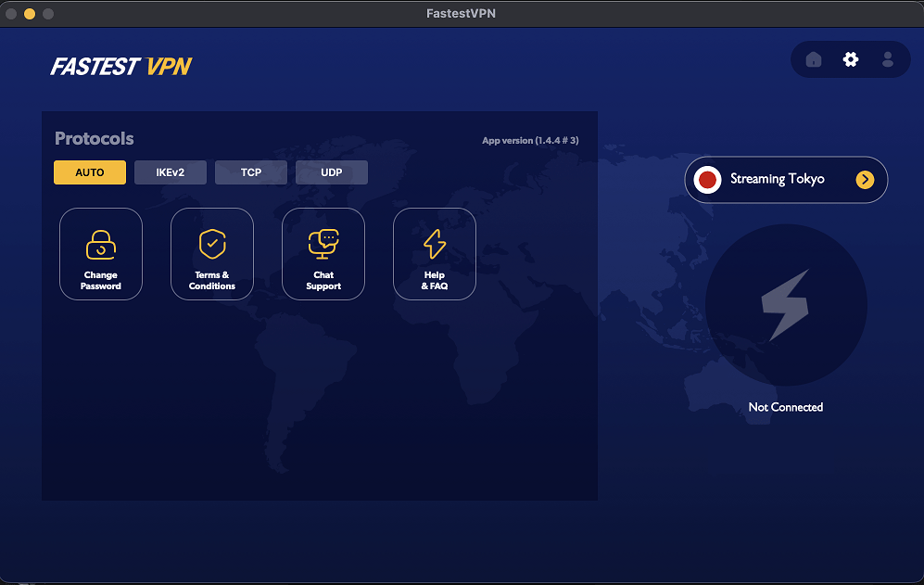Click the Change Password lock icon

101,245
